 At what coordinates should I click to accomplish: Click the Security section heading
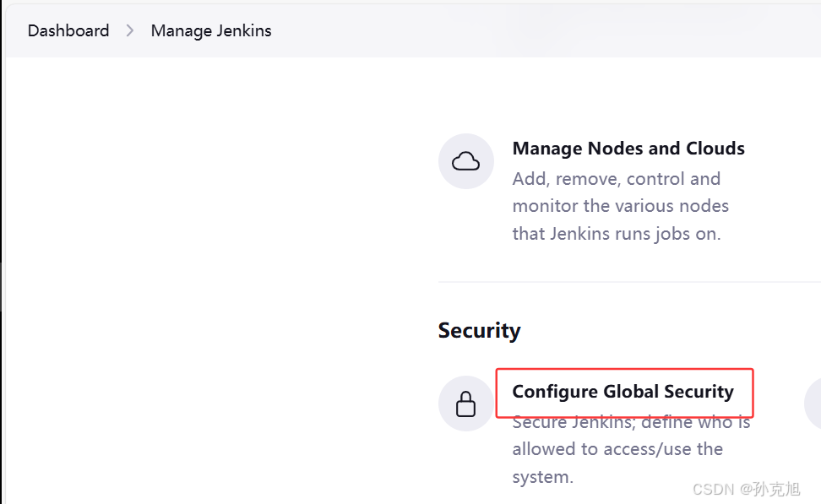click(479, 331)
